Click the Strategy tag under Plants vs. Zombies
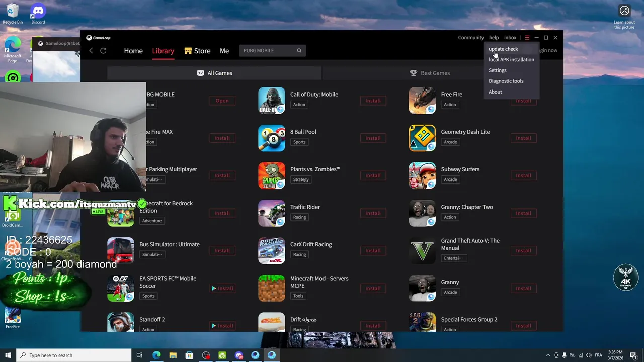Screen dimensions: 644x362 coord(301,179)
